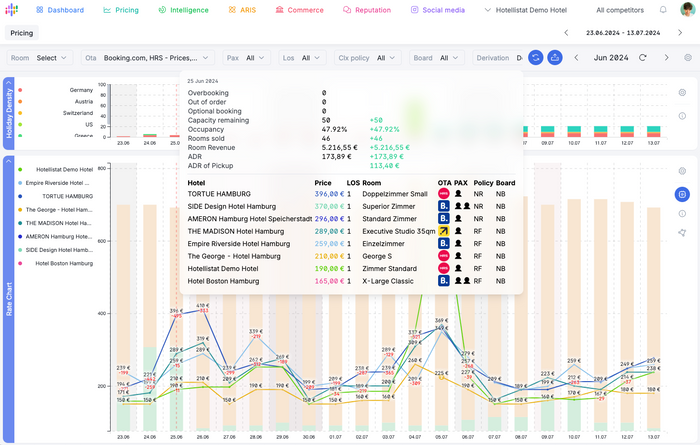Expand the Hotellistat Demo Hotel selector

526,10
